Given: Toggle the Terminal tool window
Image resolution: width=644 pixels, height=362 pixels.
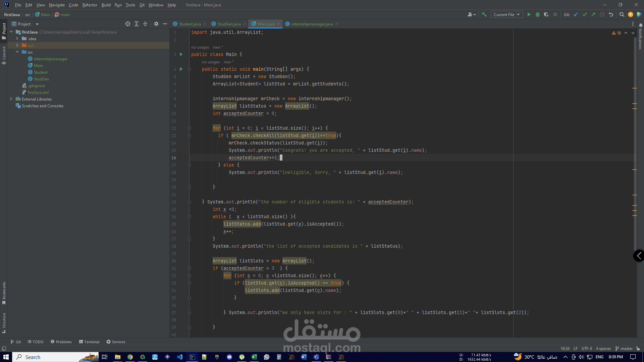Looking at the screenshot, I should point(89,342).
